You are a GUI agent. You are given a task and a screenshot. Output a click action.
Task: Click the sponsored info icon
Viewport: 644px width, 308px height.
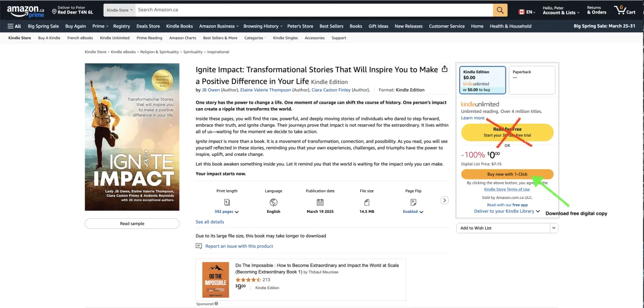(x=216, y=304)
